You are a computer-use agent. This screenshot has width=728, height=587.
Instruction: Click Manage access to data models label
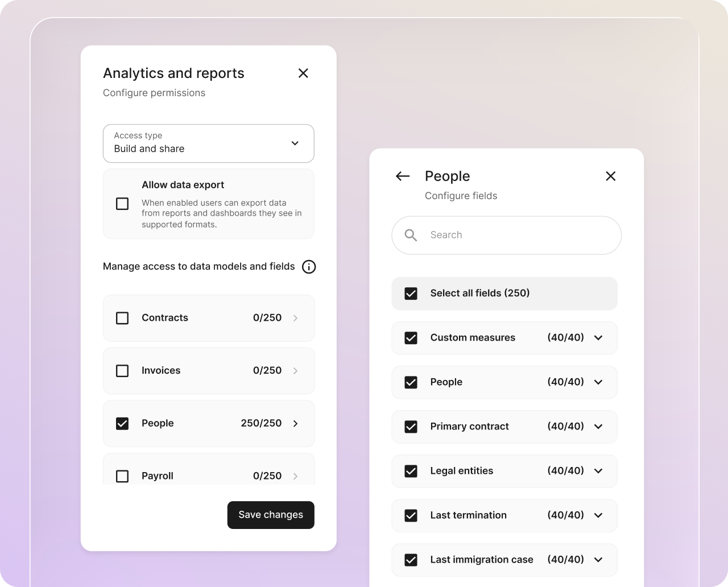click(199, 266)
